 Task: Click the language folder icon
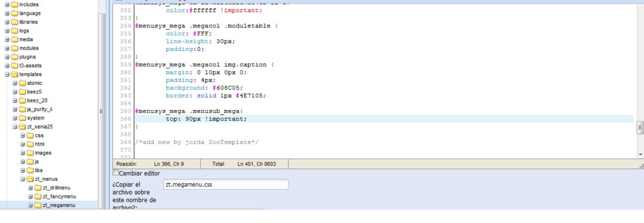pos(15,13)
